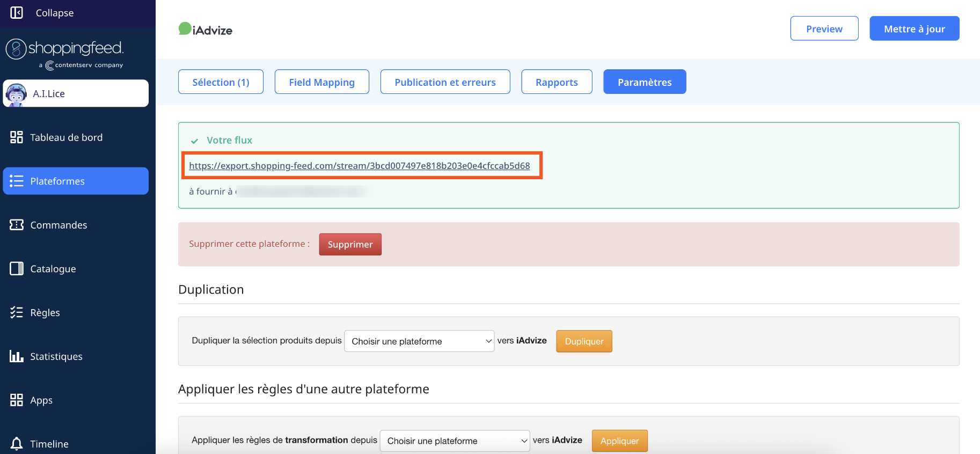Click the Collapse sidebar icon
This screenshot has width=980, height=454.
pos(17,12)
